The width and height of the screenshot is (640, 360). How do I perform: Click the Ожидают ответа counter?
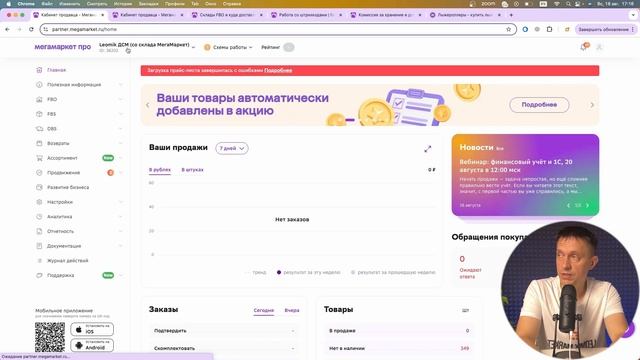[470, 267]
